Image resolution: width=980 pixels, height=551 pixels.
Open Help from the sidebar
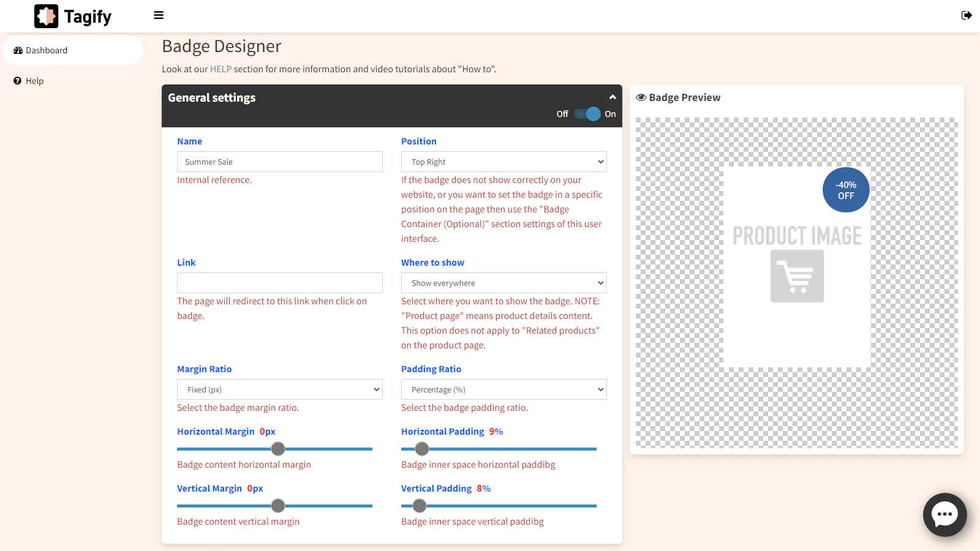click(x=34, y=81)
